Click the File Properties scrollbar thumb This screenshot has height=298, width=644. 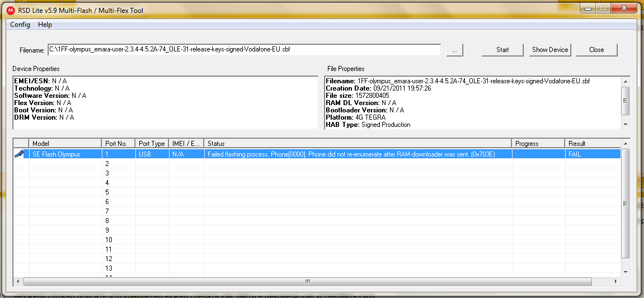(625, 101)
